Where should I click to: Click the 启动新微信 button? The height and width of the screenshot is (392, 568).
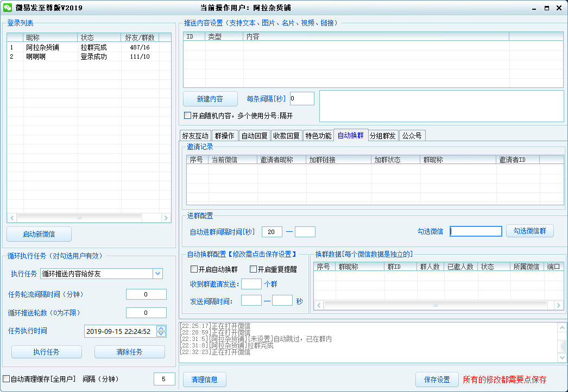tap(39, 234)
